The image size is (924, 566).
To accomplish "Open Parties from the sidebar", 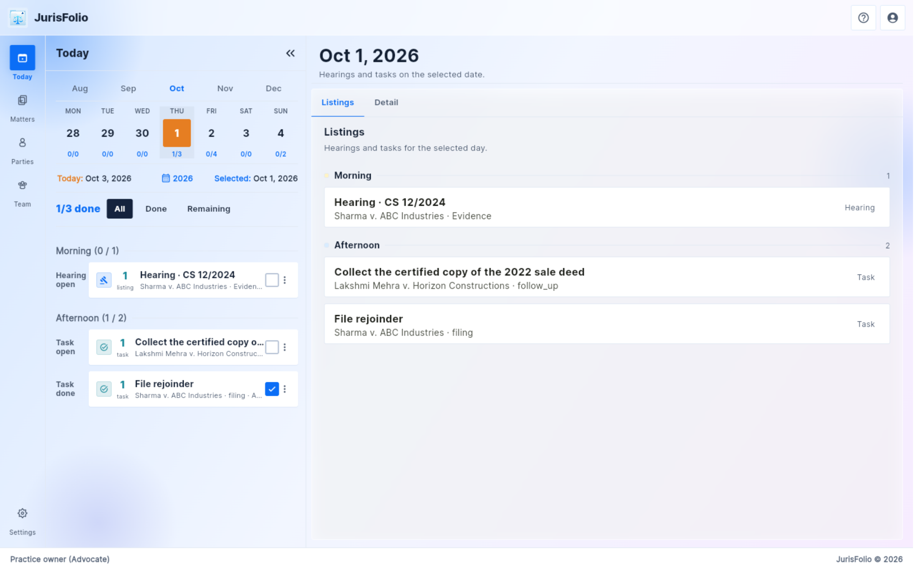I will 22,151.
